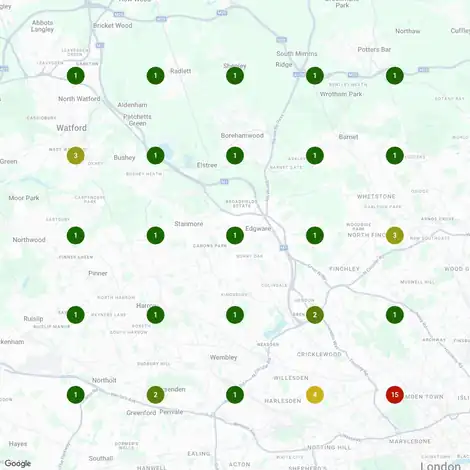Click olive marker 3 below Watford label
This screenshot has width=470, height=470.
pos(76,155)
